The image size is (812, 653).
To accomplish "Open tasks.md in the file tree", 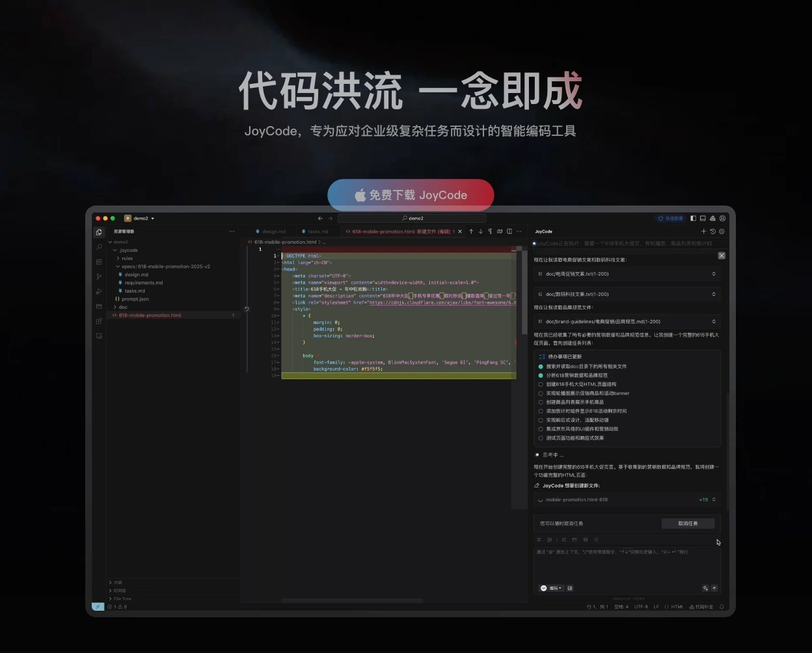I will 133,291.
